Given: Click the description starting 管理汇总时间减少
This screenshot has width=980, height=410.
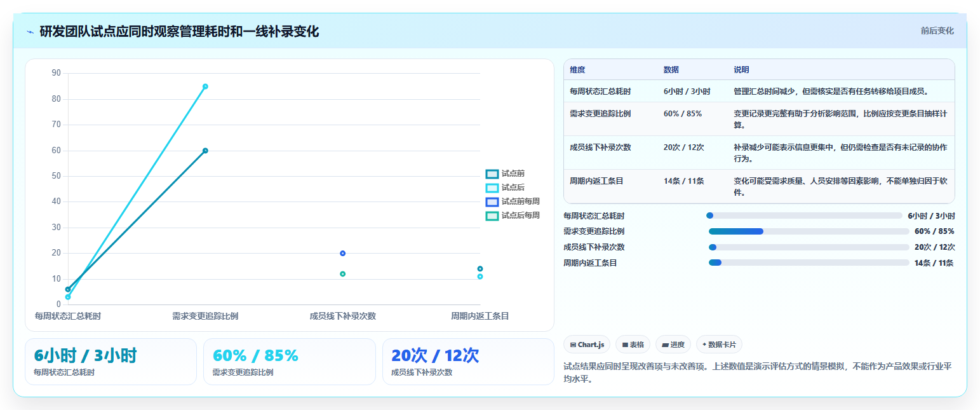Looking at the screenshot, I should coord(832,92).
